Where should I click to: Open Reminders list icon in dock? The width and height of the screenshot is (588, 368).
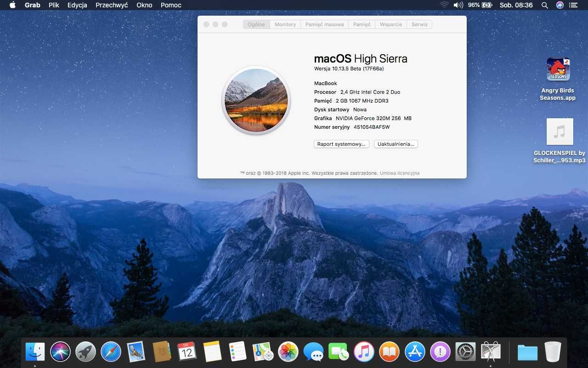(237, 352)
